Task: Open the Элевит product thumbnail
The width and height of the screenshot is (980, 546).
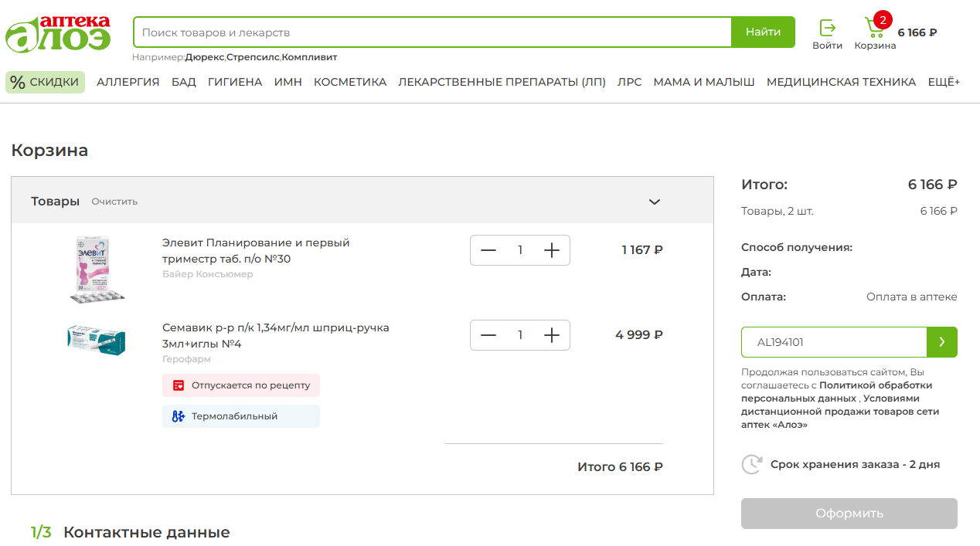Action: point(96,269)
